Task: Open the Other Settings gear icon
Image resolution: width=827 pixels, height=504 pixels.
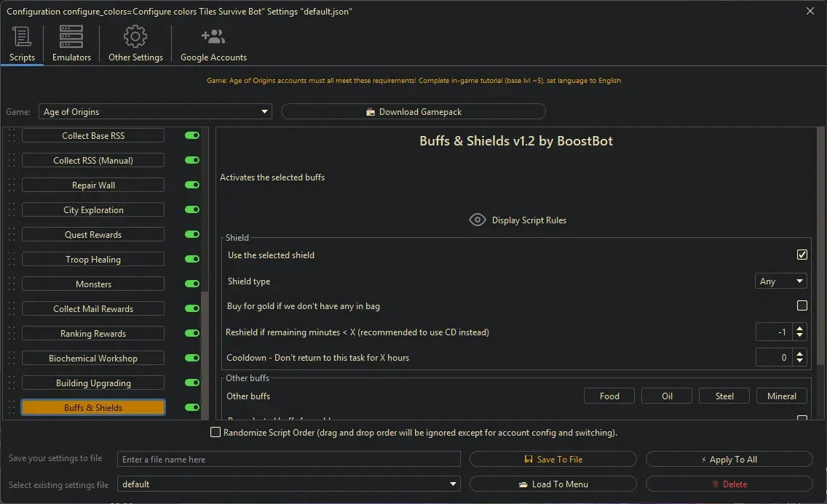Action: click(x=135, y=36)
